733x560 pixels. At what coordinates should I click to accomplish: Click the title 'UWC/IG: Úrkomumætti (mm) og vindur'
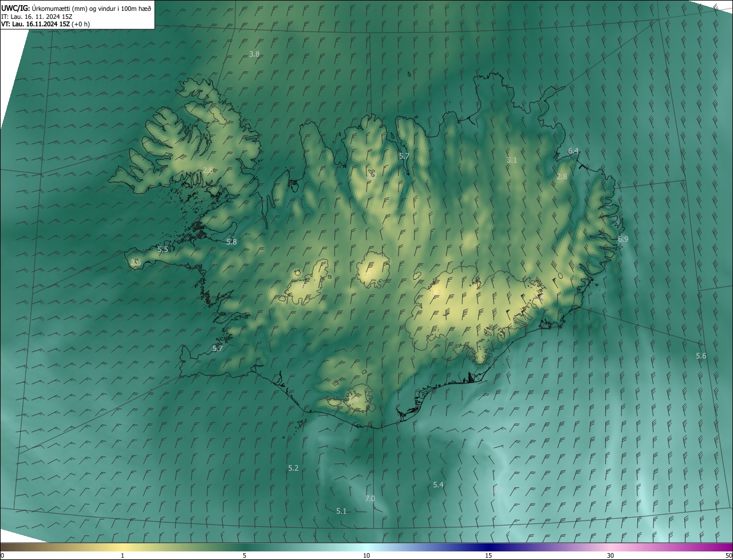pyautogui.click(x=76, y=7)
